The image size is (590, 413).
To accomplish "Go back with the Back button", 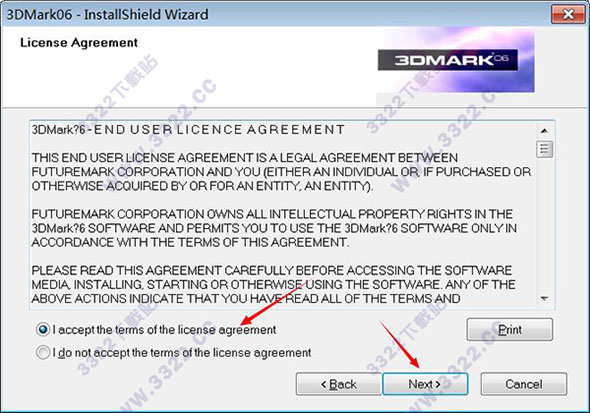I will [338, 384].
